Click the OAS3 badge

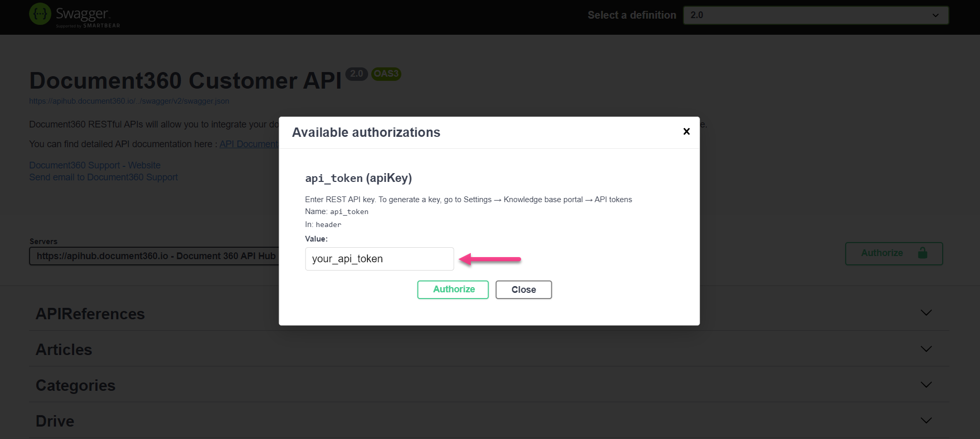pyautogui.click(x=386, y=74)
